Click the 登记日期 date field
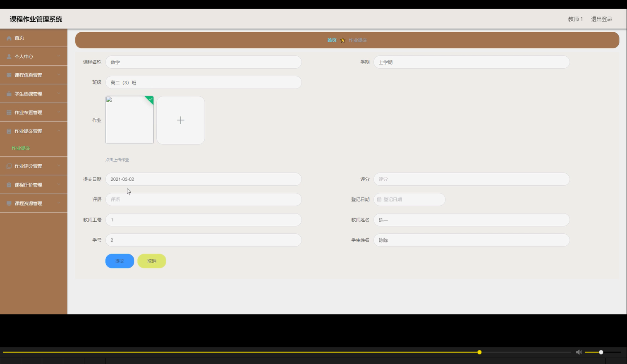This screenshot has width=627, height=364. (409, 199)
